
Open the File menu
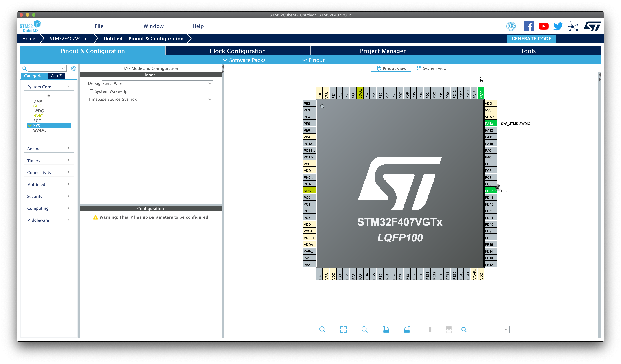[x=99, y=26]
